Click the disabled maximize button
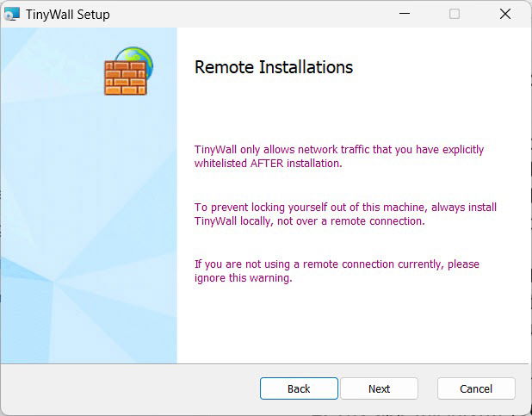This screenshot has width=532, height=416. pyautogui.click(x=455, y=14)
